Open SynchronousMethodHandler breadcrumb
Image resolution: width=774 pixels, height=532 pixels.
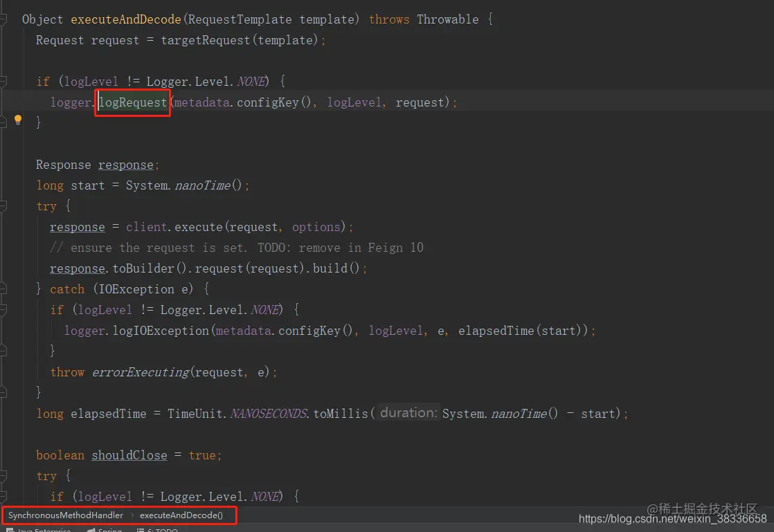pos(66,515)
